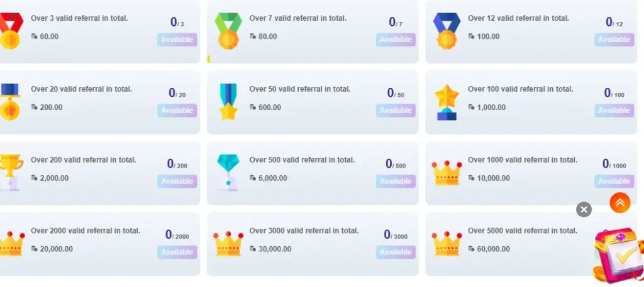Click the crown icon for 5000 referrals
Screen dimensions: 644x287
click(447, 243)
